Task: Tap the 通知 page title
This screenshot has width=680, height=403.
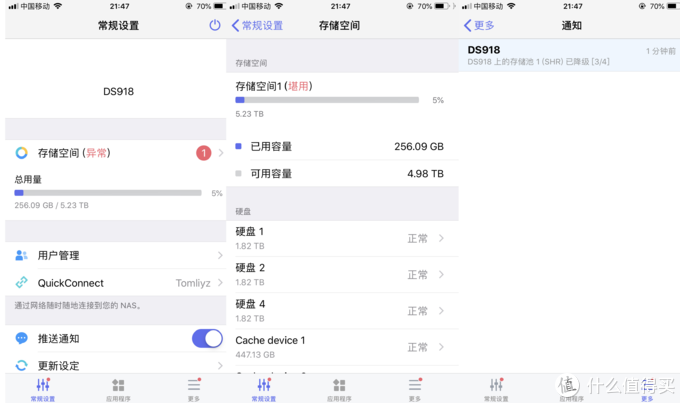Action: [x=572, y=26]
